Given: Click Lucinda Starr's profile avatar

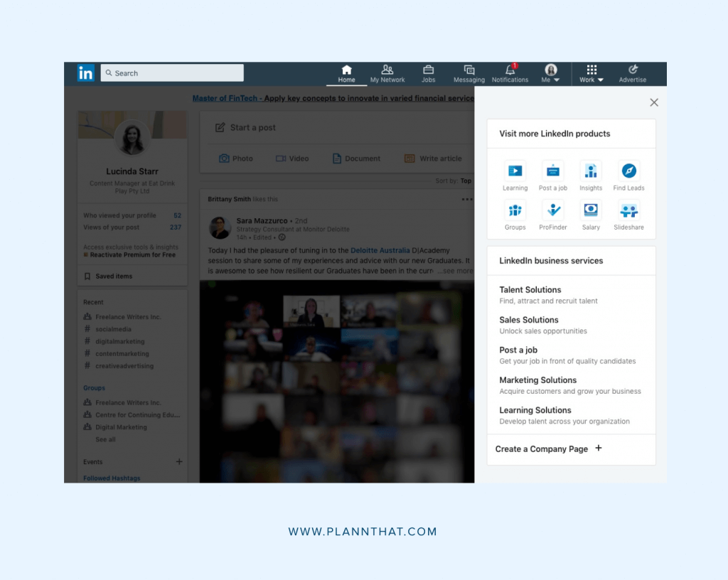Looking at the screenshot, I should [x=132, y=137].
